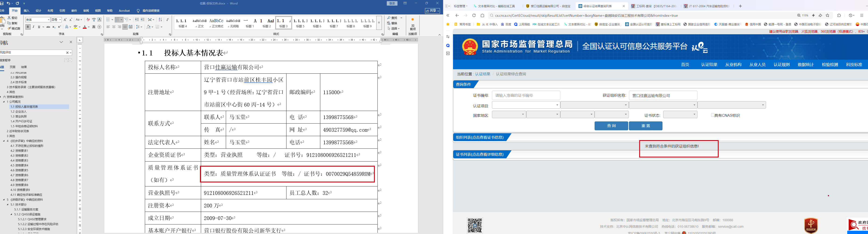Screen dimensions: 868x234
Task: Click the numbered list icon
Action: click(117, 20)
